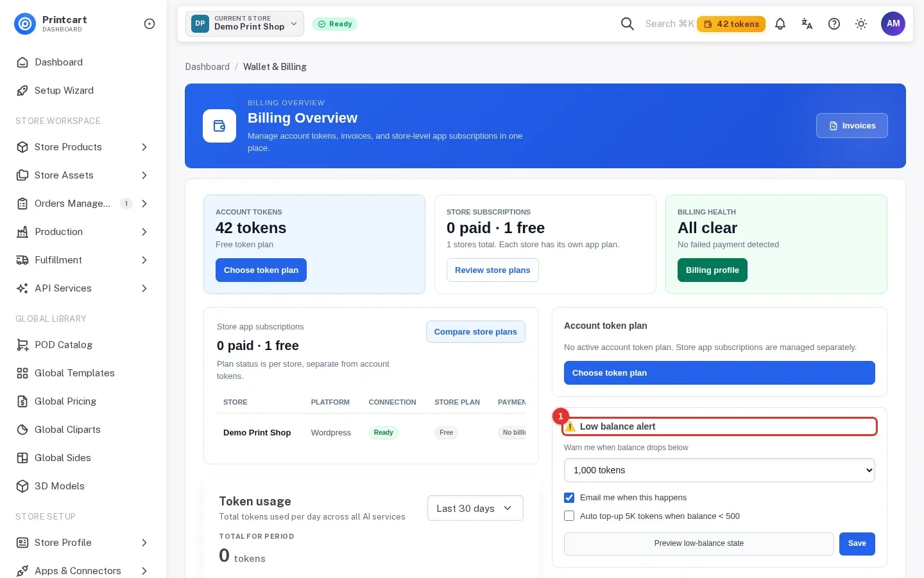Click the Billing profile button
This screenshot has width=924, height=578.
712,270
